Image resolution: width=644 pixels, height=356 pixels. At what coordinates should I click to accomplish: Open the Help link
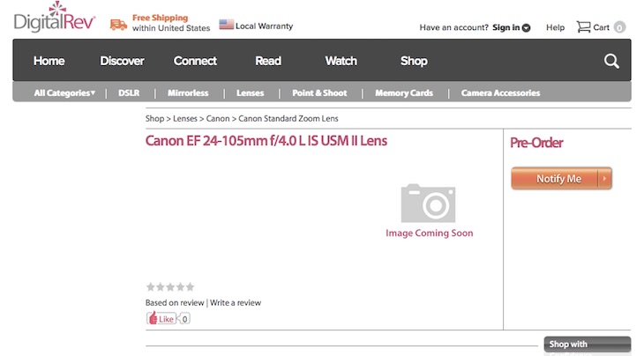click(555, 27)
